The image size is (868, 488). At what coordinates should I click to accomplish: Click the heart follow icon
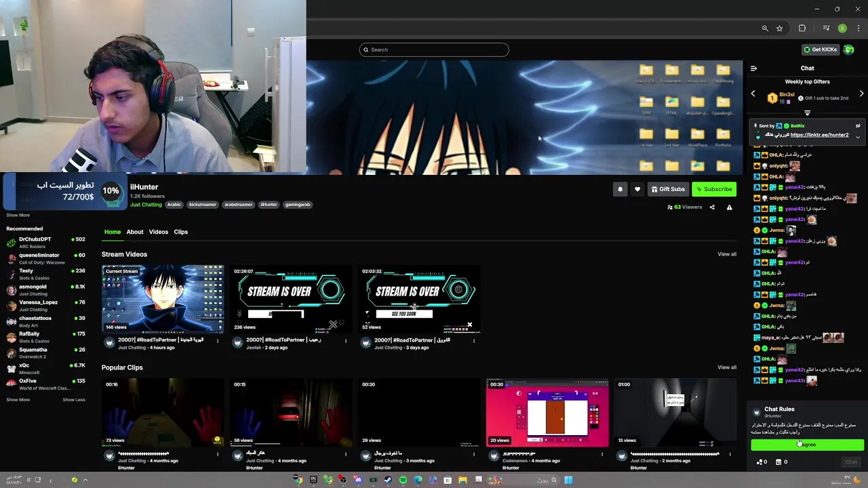(637, 189)
